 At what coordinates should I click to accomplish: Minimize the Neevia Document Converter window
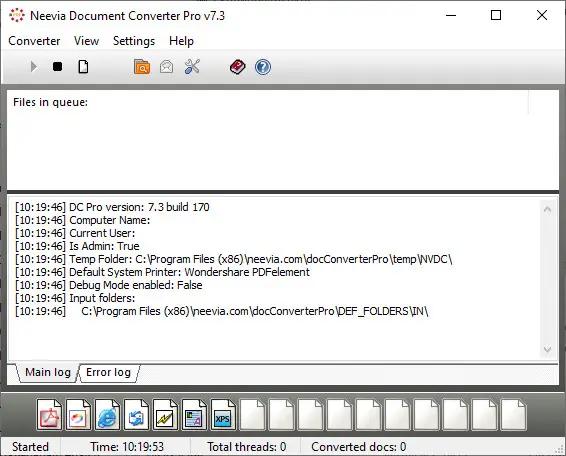[451, 15]
